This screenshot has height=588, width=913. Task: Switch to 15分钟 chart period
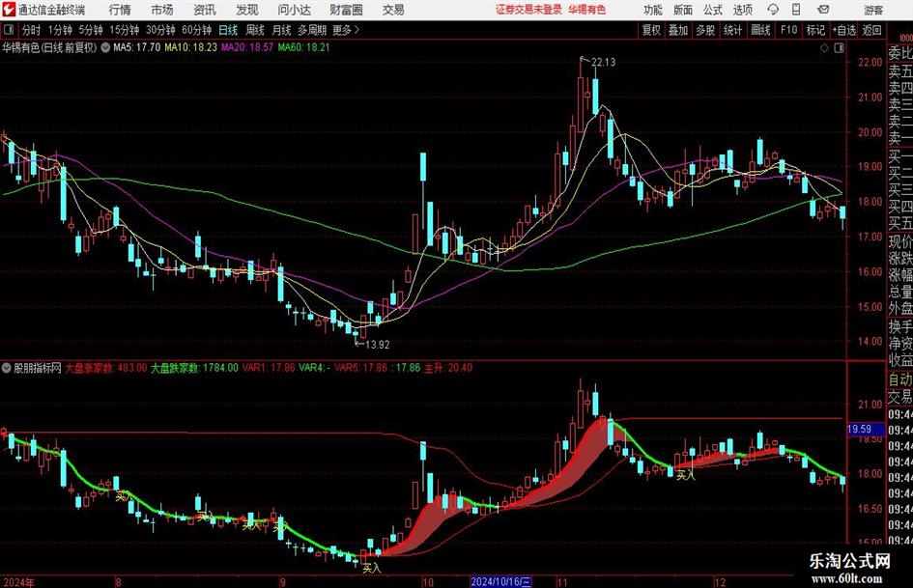(124, 30)
